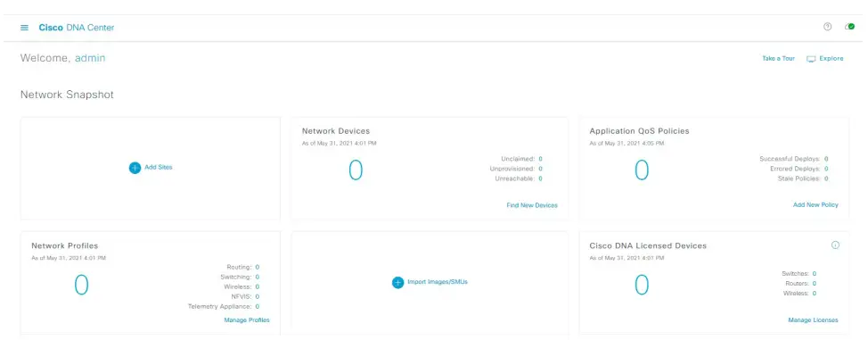868x340 pixels.
Task: Click the Network Profiles card title
Action: click(65, 245)
